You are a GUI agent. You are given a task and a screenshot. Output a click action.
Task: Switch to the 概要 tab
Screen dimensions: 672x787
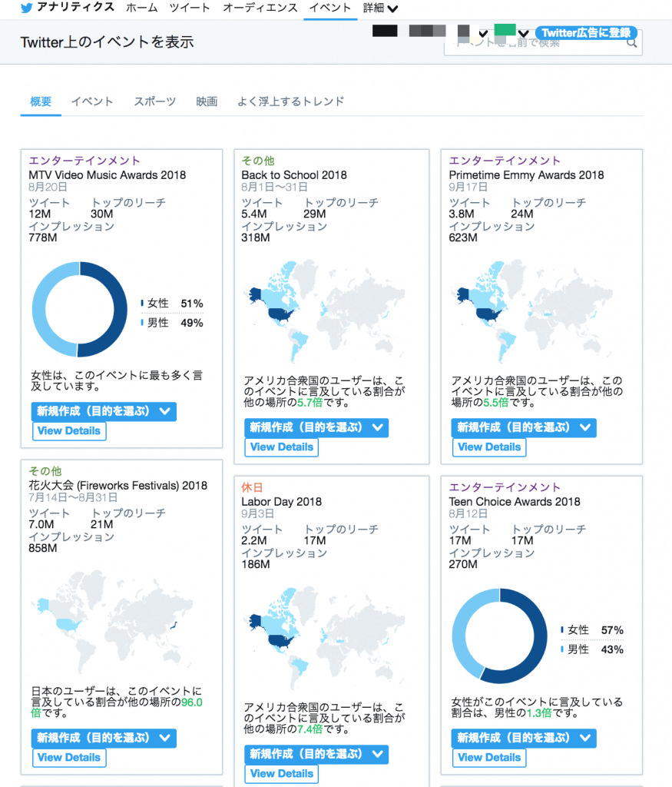pos(41,102)
